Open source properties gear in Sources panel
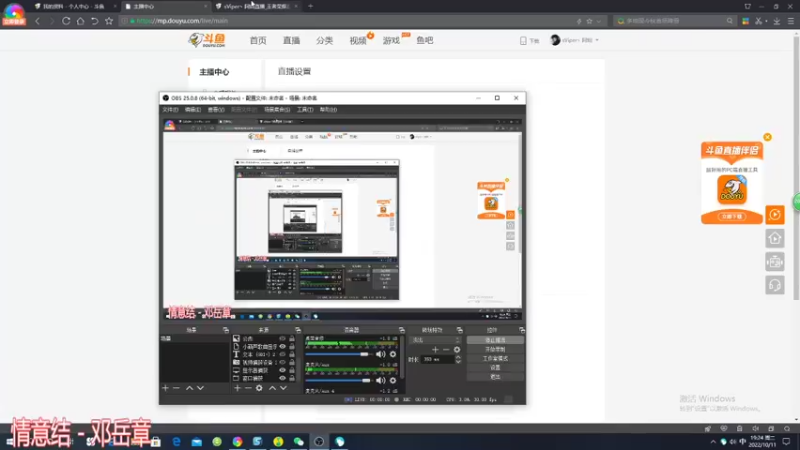The image size is (800, 450). coord(259,388)
